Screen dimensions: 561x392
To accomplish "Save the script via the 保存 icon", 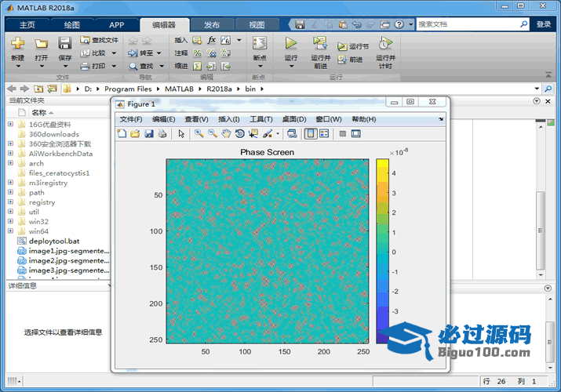I will tap(65, 43).
